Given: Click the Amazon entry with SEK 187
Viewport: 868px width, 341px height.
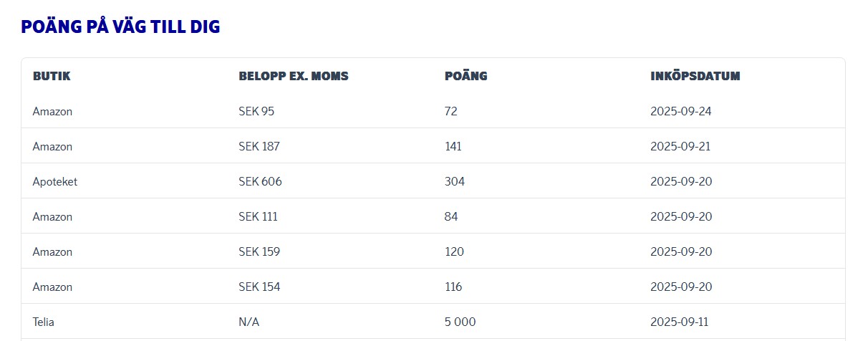Looking at the screenshot, I should point(52,147).
